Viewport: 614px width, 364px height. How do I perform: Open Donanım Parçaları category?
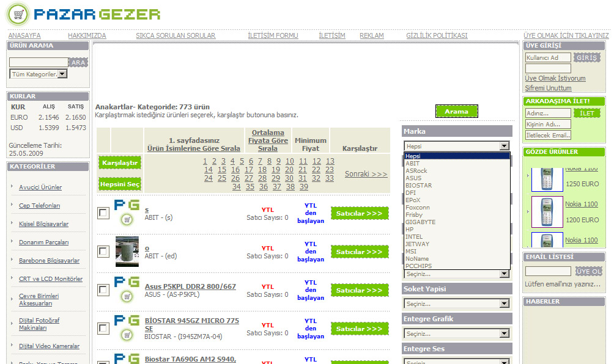pyautogui.click(x=44, y=242)
